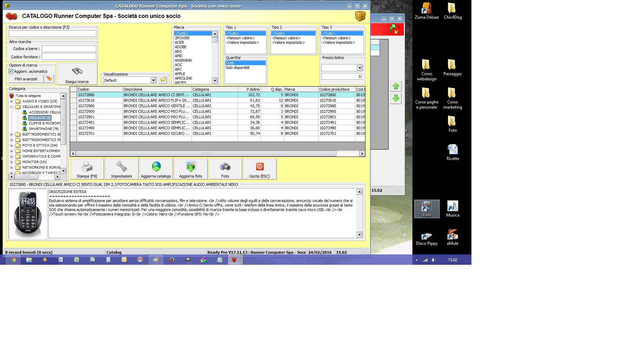
Task: Focus the Ricerca per codice o descrizione field
Action: click(x=52, y=33)
